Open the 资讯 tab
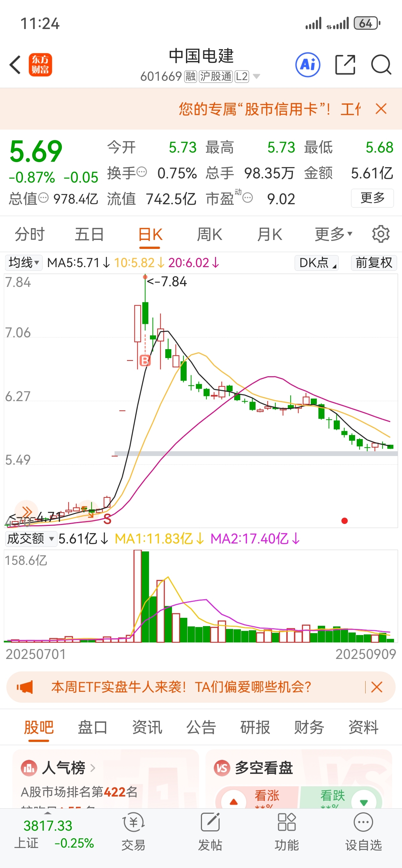402x868 pixels. click(147, 727)
